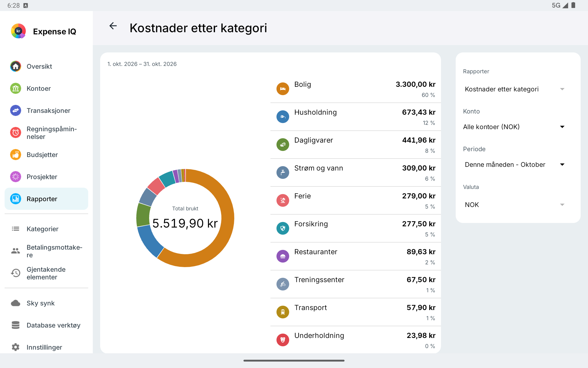Open Restauranter 89,63 kr row
588x368 pixels.
(356, 256)
